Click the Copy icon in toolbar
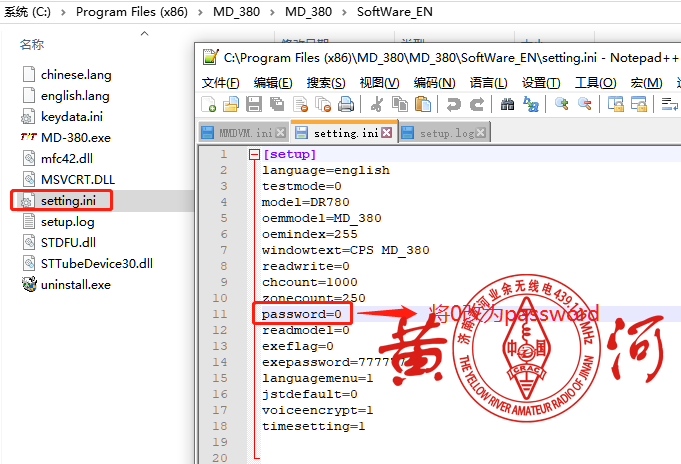The width and height of the screenshot is (681, 464). (x=400, y=104)
